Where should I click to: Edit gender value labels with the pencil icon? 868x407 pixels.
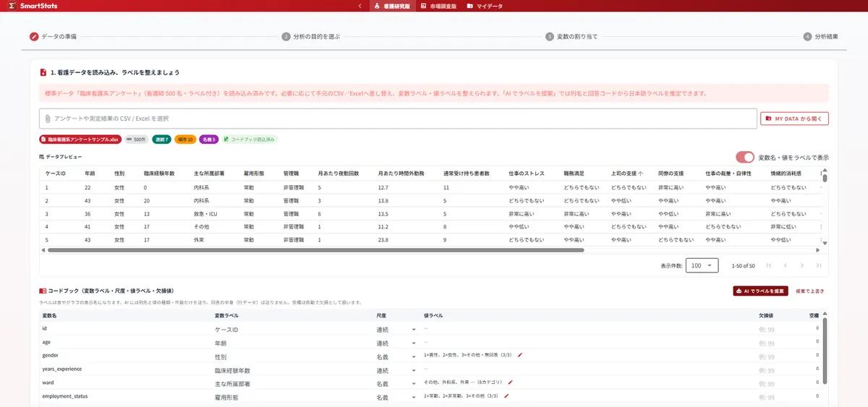click(x=519, y=355)
